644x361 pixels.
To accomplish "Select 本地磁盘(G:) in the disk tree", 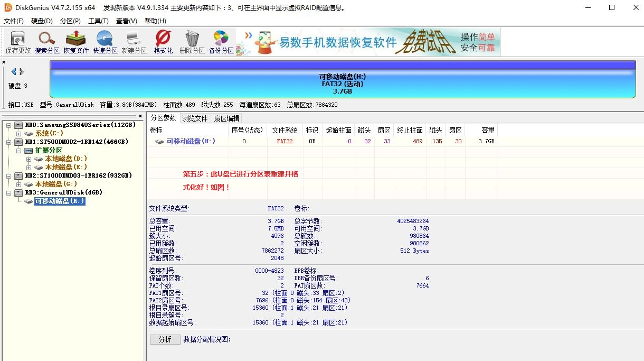I will pos(56,184).
